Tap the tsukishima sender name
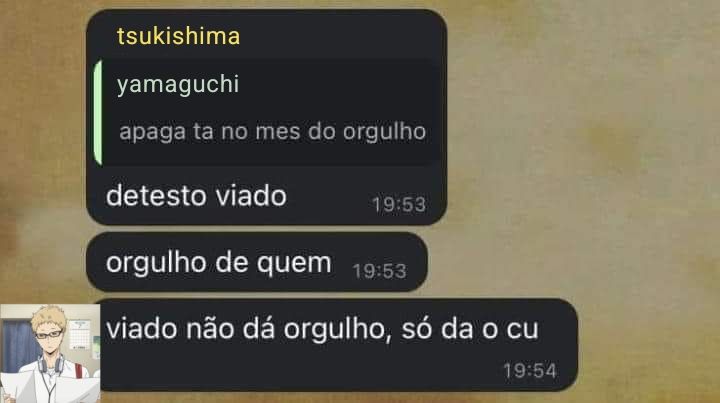Screen dimensions: 720x403 tap(178, 36)
